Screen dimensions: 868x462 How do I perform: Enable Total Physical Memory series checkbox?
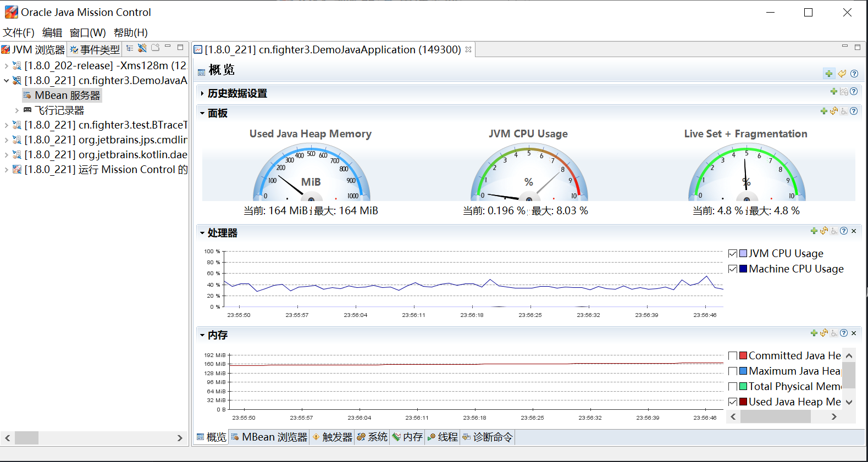(733, 387)
